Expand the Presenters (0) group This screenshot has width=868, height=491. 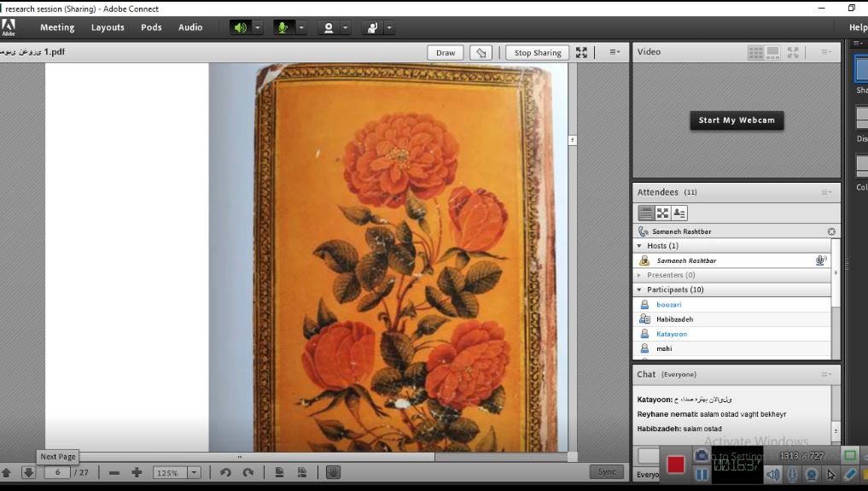coord(639,275)
